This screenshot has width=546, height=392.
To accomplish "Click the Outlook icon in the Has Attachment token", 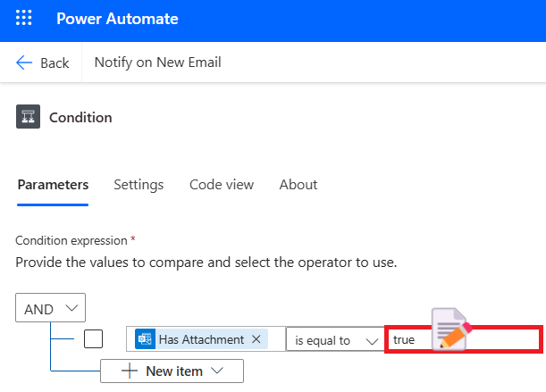I will [x=145, y=339].
